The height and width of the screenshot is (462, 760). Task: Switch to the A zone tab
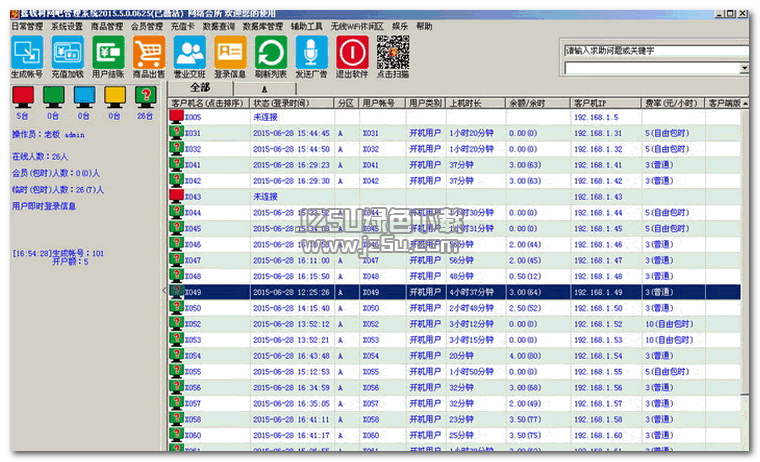point(265,89)
